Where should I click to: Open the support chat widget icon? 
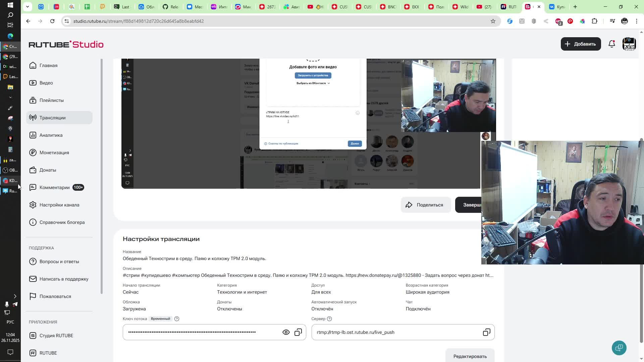619,348
